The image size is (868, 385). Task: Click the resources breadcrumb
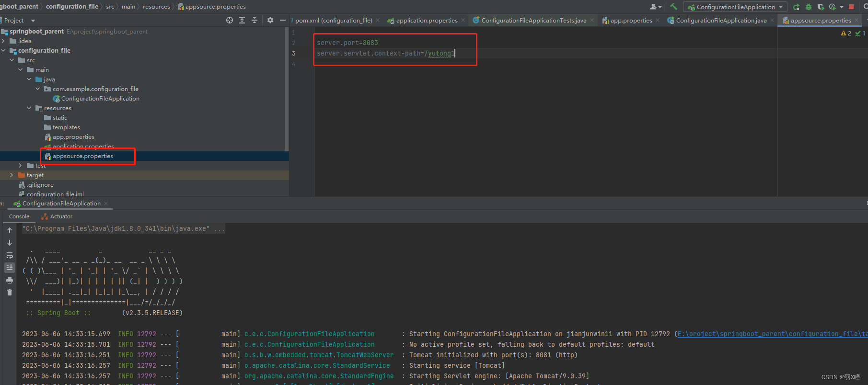point(156,6)
